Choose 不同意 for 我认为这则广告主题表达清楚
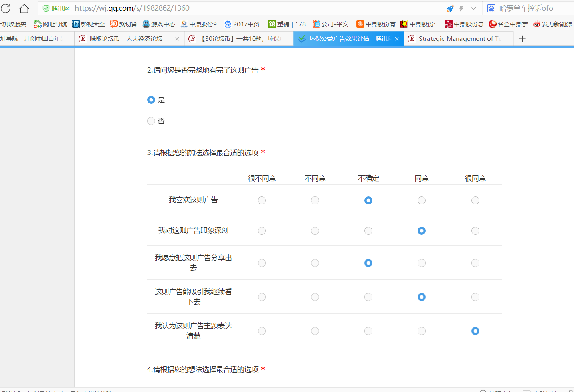574x392 pixels. pos(315,331)
